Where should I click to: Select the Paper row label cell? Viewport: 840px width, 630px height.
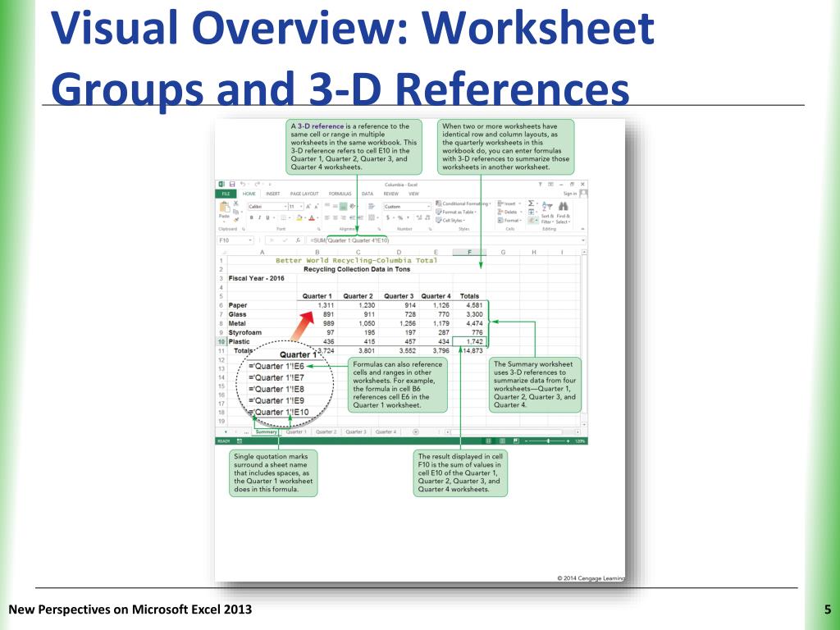coord(262,305)
